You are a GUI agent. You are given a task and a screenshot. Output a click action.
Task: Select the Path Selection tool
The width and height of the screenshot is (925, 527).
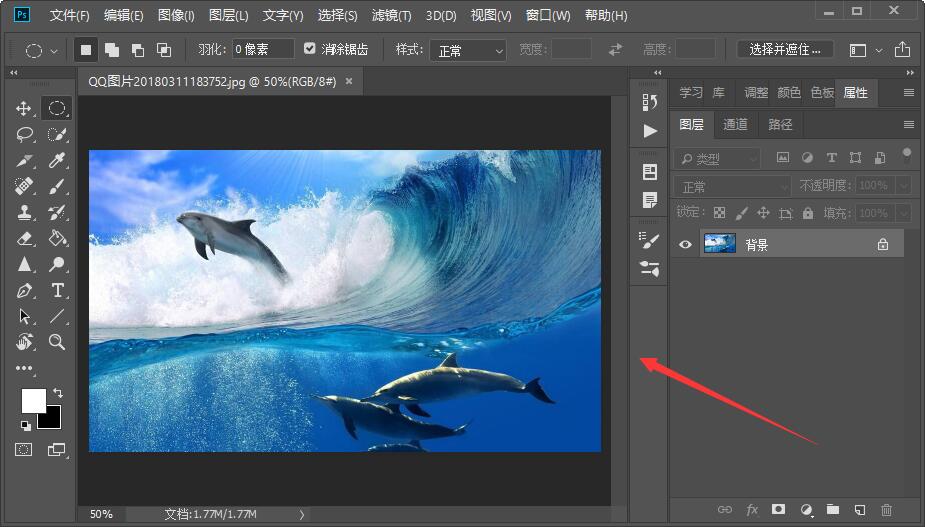24,316
